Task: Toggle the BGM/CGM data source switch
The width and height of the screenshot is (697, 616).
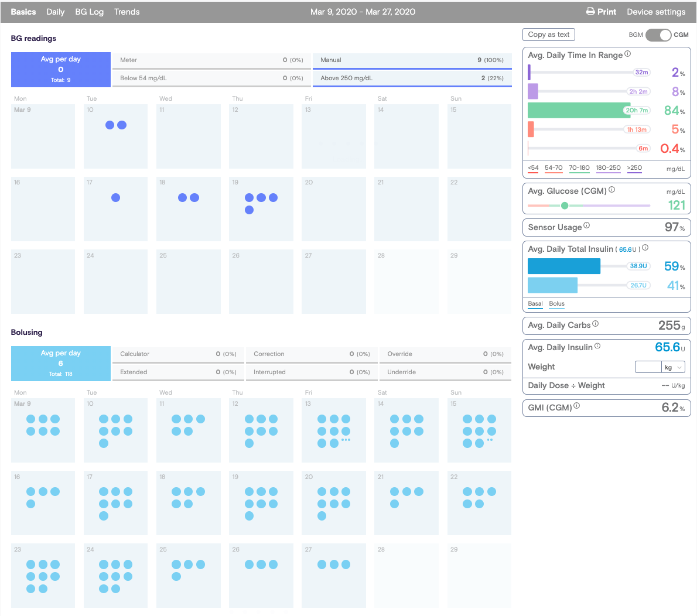Action: coord(658,35)
